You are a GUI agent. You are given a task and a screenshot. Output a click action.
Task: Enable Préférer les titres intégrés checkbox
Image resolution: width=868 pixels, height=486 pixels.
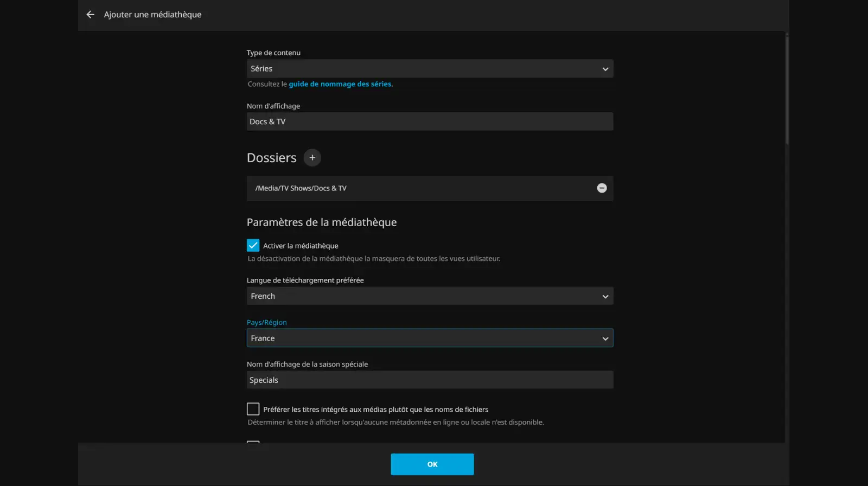253,409
